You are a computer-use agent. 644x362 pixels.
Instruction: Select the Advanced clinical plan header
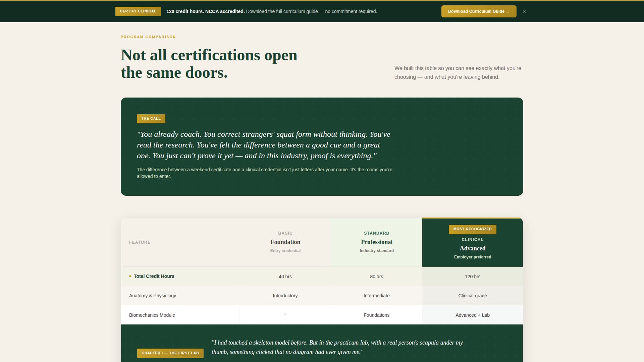(472, 243)
